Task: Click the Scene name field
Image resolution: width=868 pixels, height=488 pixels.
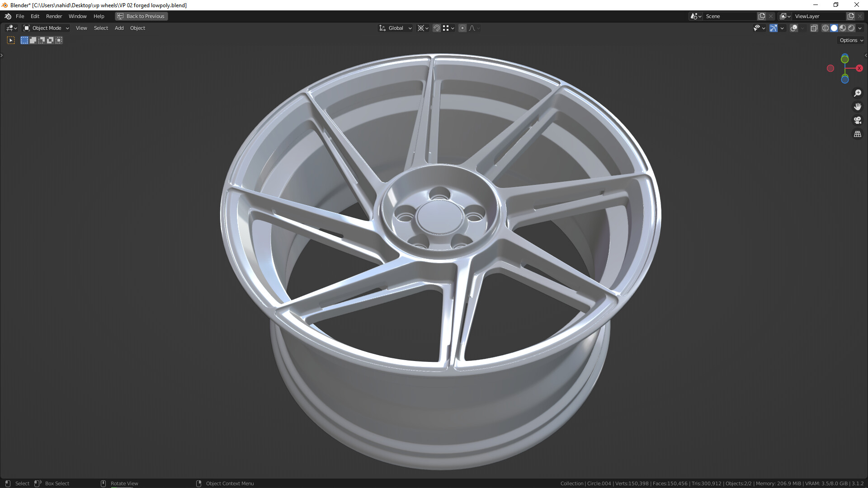Action: tap(729, 16)
